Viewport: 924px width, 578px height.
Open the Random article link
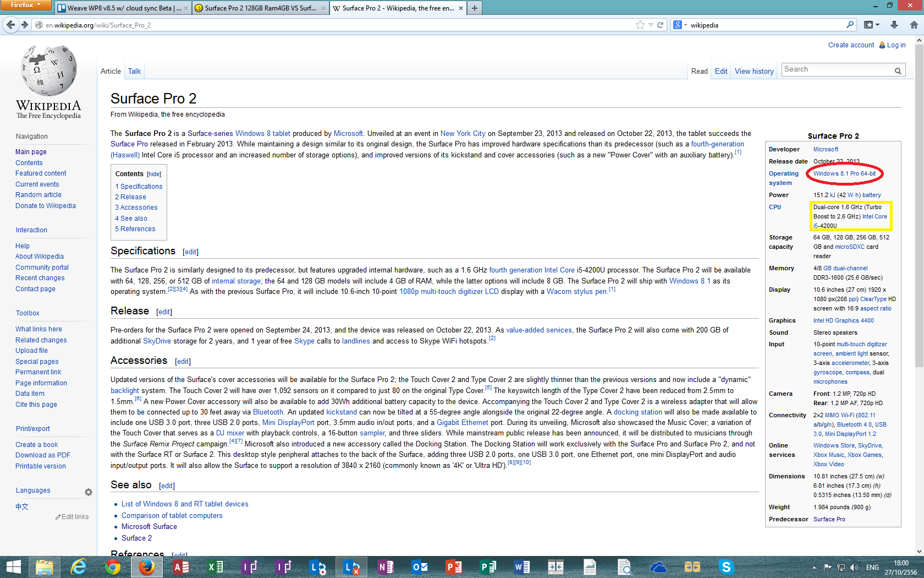pos(38,195)
